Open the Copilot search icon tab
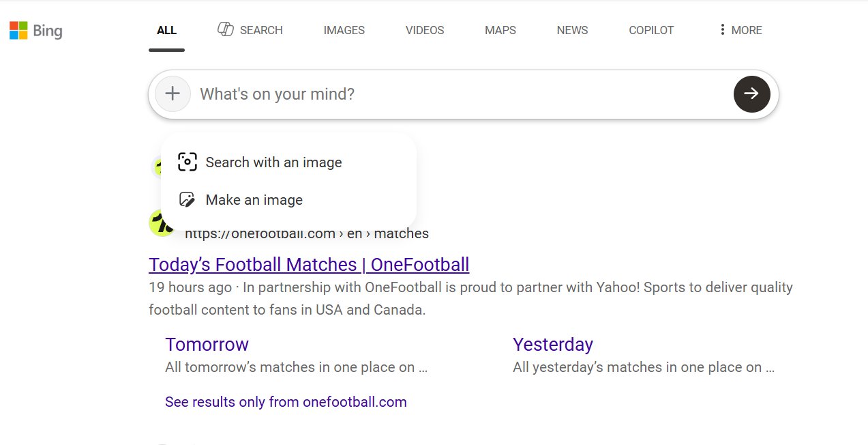Viewport: 868px width, 445px height. pyautogui.click(x=650, y=30)
